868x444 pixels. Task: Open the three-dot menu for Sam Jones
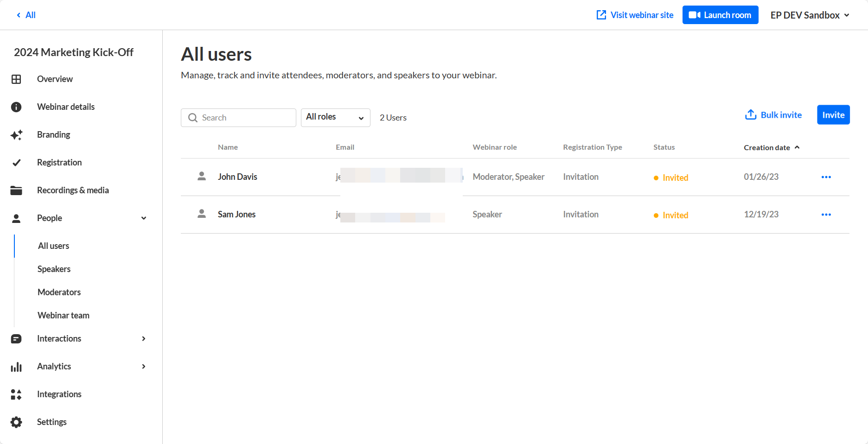(826, 215)
